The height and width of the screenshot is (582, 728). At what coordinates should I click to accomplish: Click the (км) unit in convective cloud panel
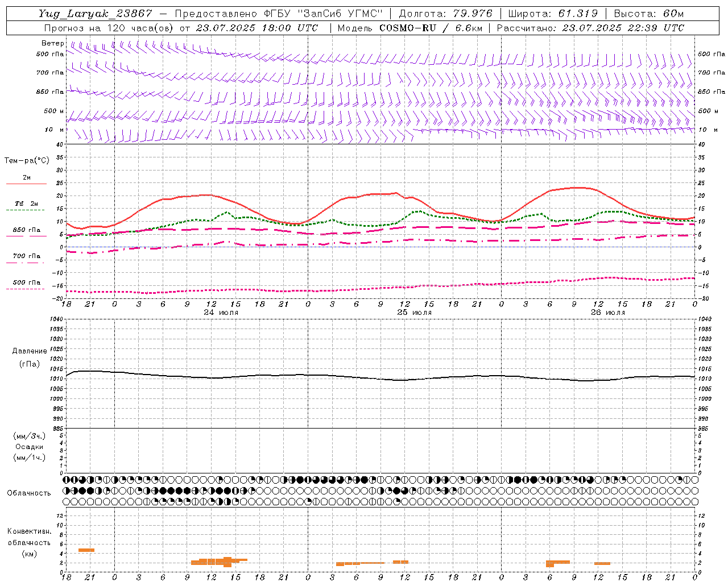coord(30,554)
